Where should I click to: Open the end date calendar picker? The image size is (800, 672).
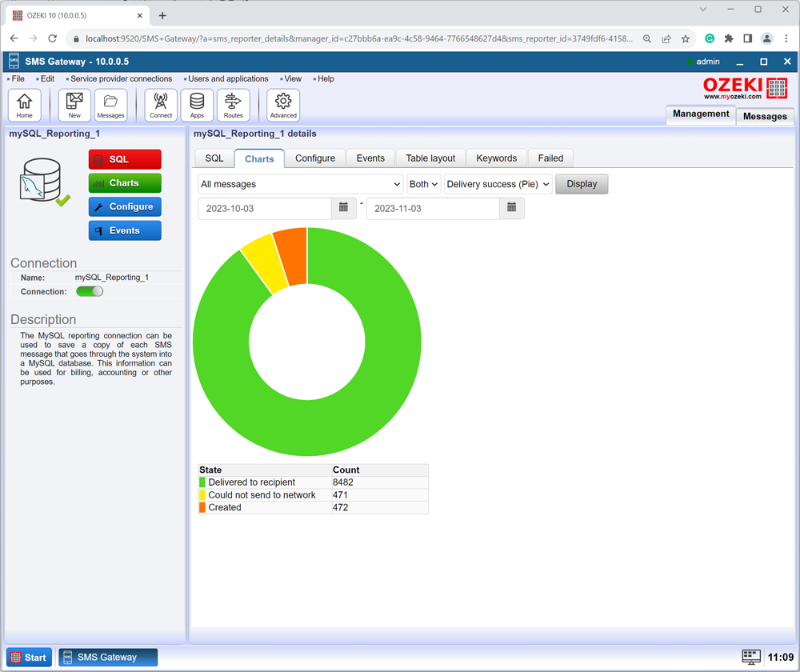coord(512,208)
